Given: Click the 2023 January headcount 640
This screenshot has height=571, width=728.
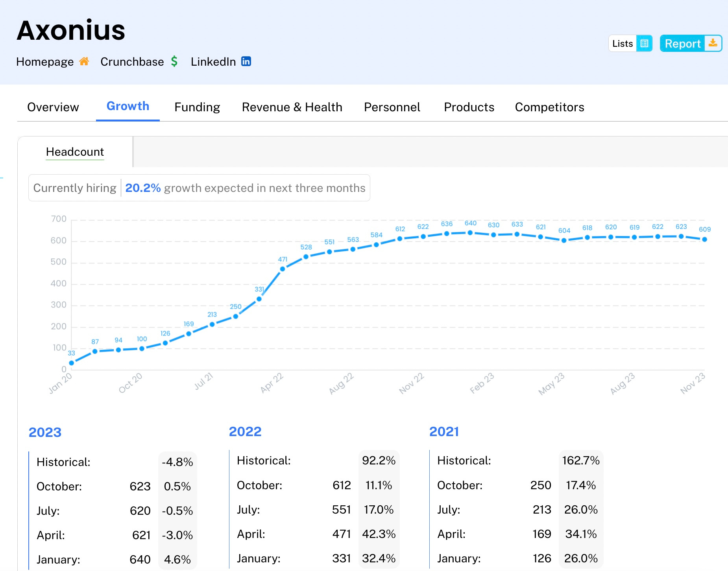Looking at the screenshot, I should point(140,560).
